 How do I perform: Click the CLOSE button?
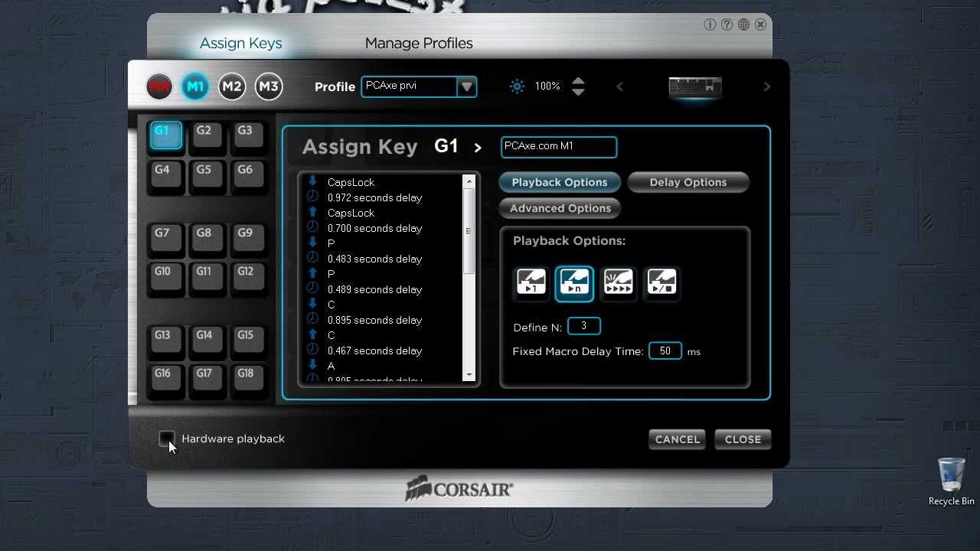[x=743, y=439]
